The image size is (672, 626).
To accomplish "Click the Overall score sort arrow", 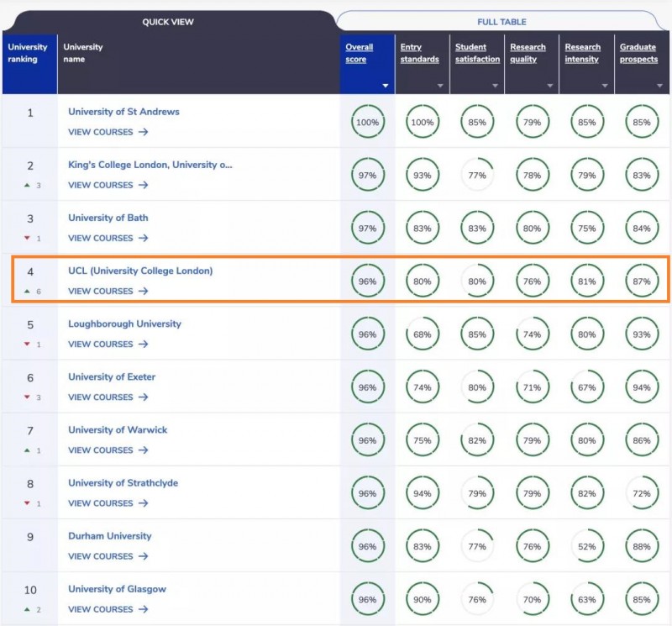I will point(386,86).
